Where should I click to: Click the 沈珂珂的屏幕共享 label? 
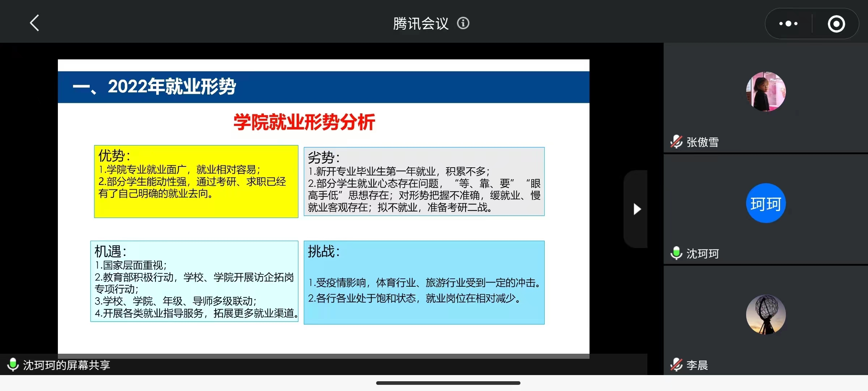(67, 365)
